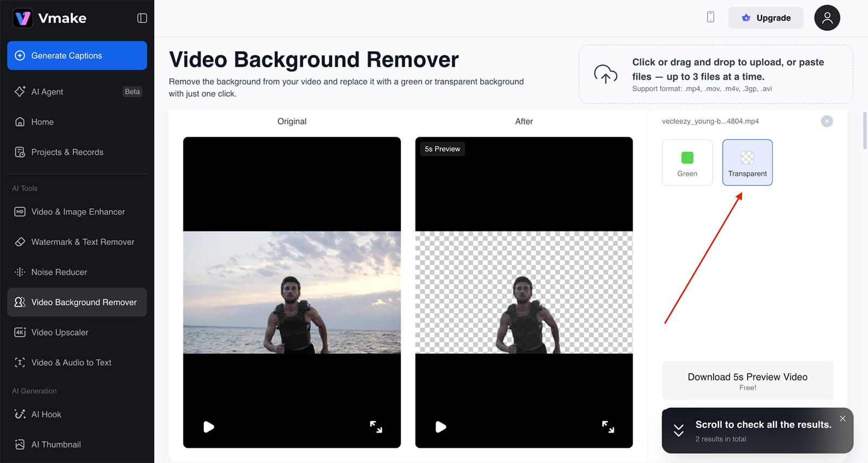868x463 pixels.
Task: Remove the vecteezy uploaded file
Action: click(x=826, y=122)
